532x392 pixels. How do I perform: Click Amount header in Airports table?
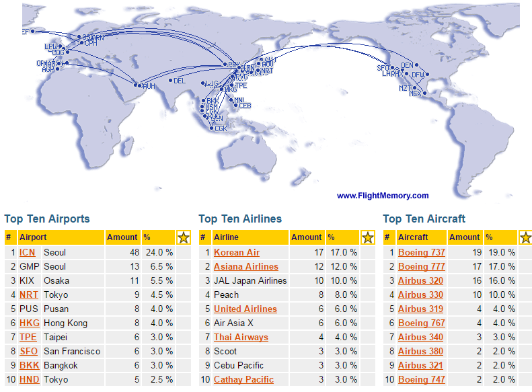coord(122,237)
